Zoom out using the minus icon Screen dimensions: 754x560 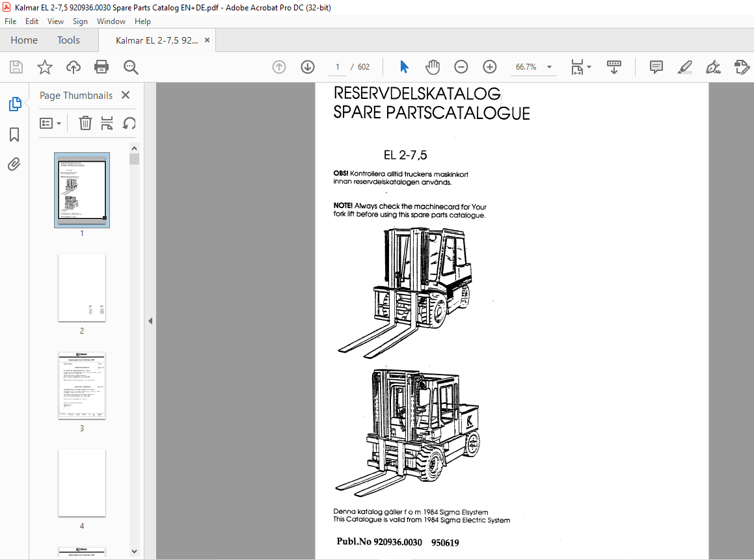click(461, 66)
